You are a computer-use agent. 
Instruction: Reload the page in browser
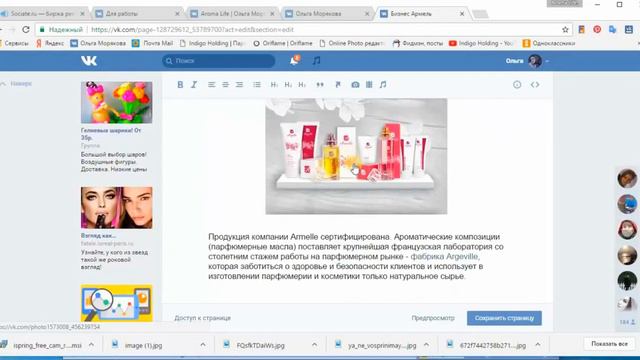click(26, 29)
